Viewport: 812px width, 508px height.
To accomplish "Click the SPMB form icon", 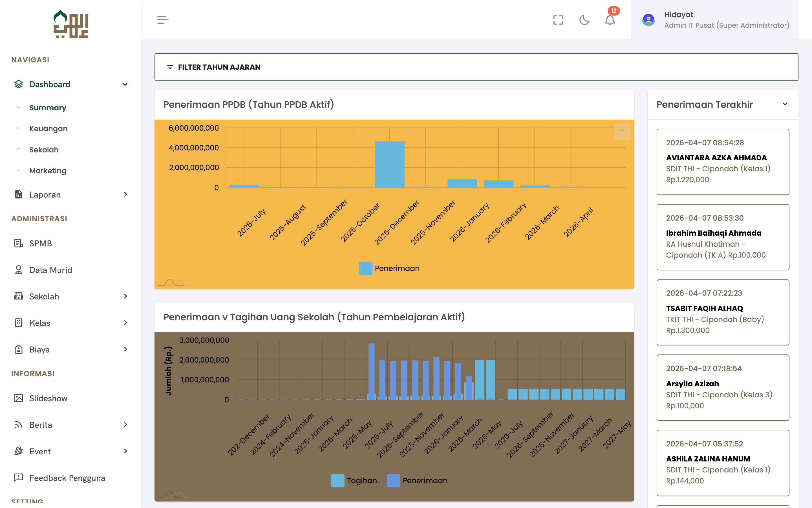I will (x=19, y=243).
